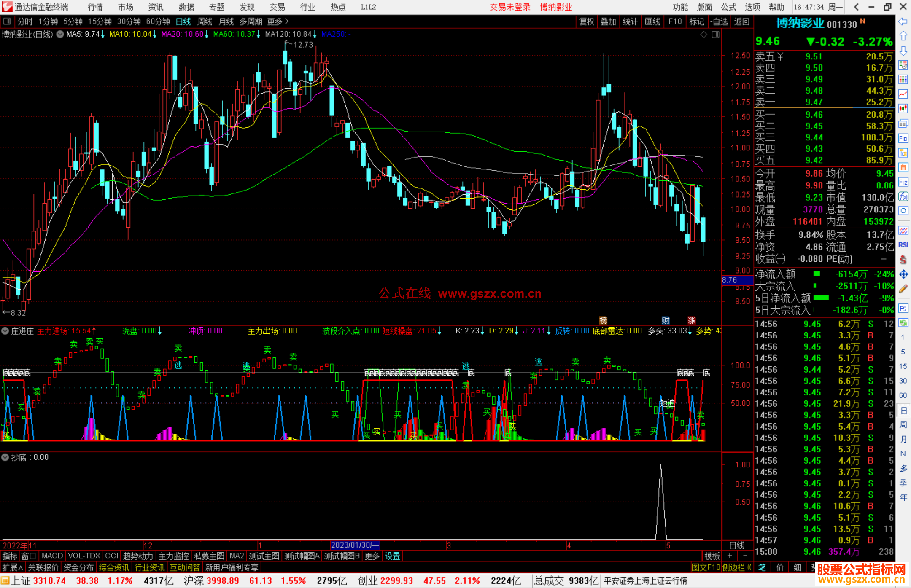Viewport: 911px width, 588px height.
Task: Click the move crosshair arrows sidebar icon
Action: (903, 274)
